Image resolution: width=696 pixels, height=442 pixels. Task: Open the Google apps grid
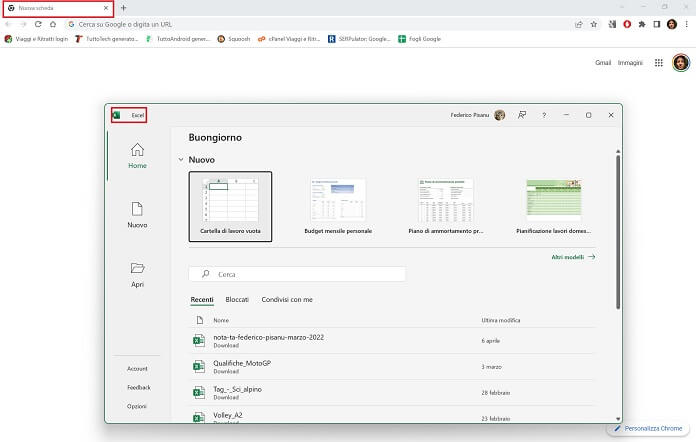click(659, 63)
